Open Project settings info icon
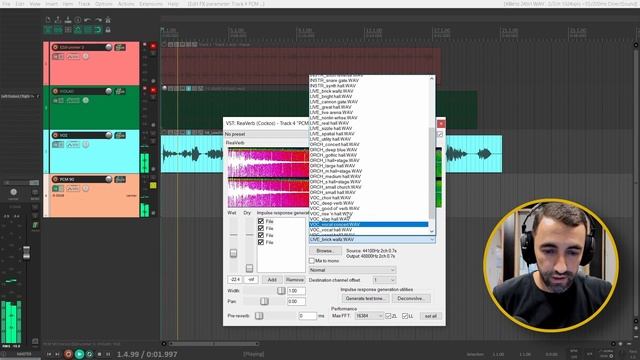Screen dimensions: 640x360 pos(78,20)
